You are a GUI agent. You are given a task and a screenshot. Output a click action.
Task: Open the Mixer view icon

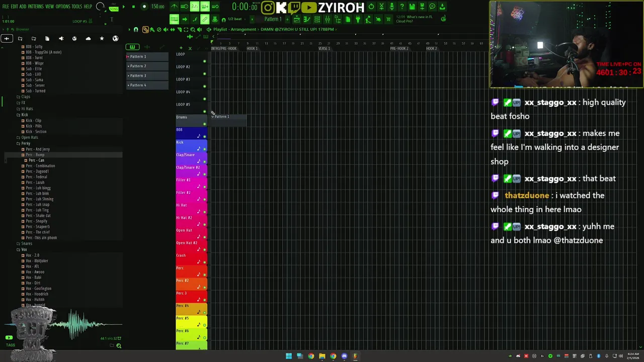328,19
